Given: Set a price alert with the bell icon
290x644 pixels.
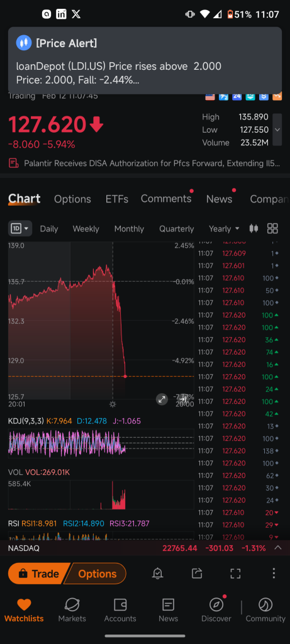Looking at the screenshot, I should coord(157,574).
